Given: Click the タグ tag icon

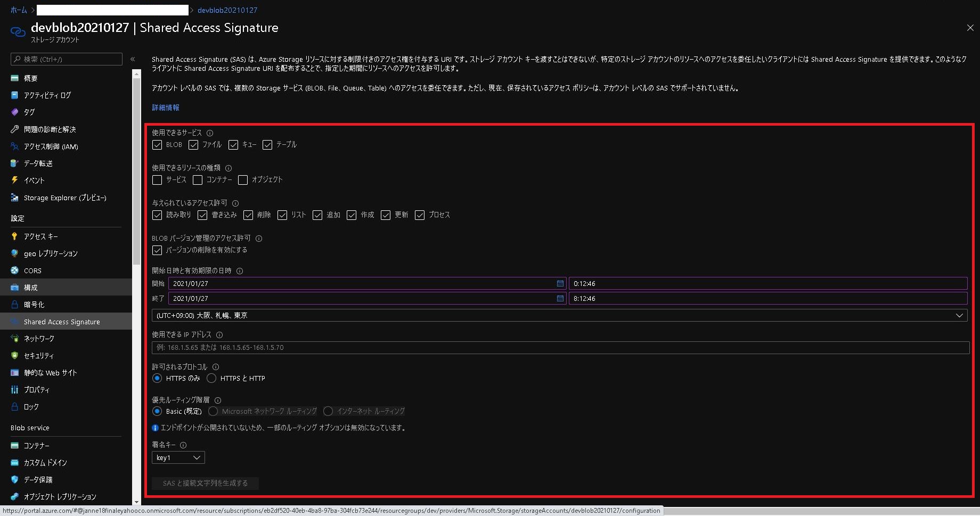Looking at the screenshot, I should point(15,112).
